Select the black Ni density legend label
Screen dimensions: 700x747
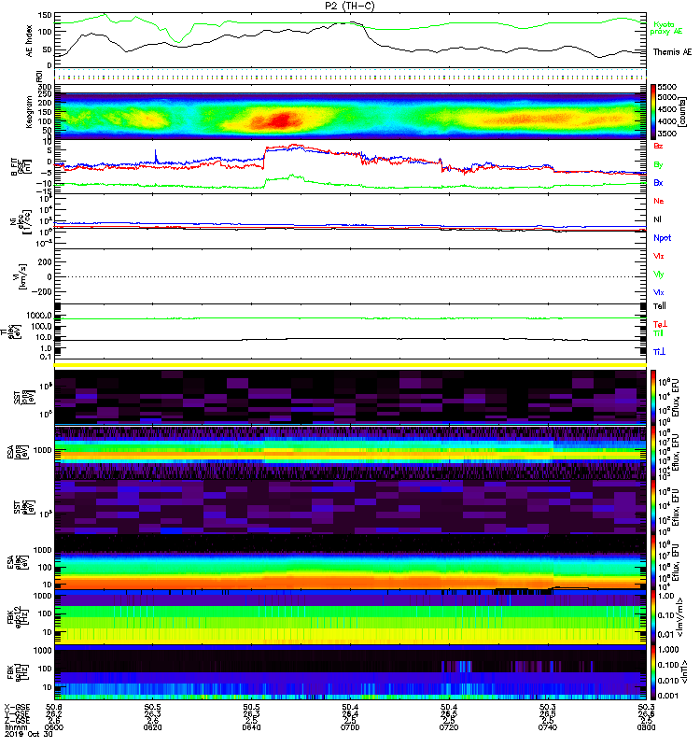[x=657, y=219]
